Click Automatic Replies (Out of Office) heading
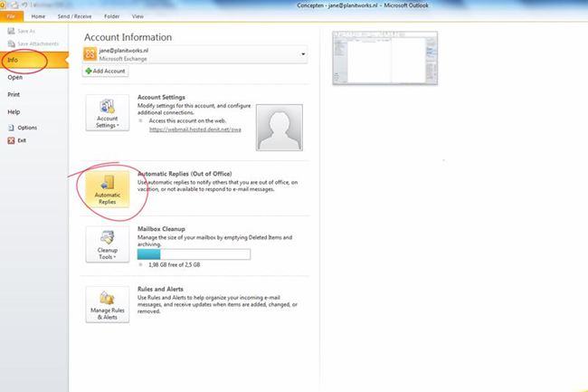Viewport: 588px width, 392px height. [185, 174]
